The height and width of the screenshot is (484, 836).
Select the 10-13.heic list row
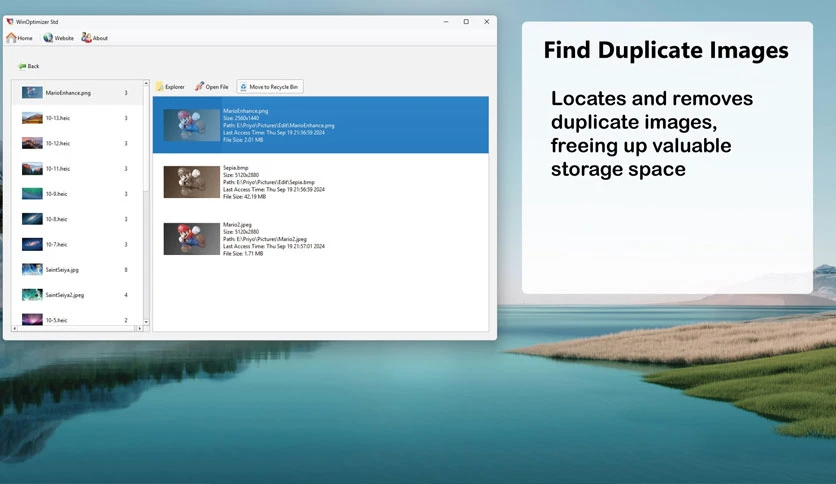[77, 118]
